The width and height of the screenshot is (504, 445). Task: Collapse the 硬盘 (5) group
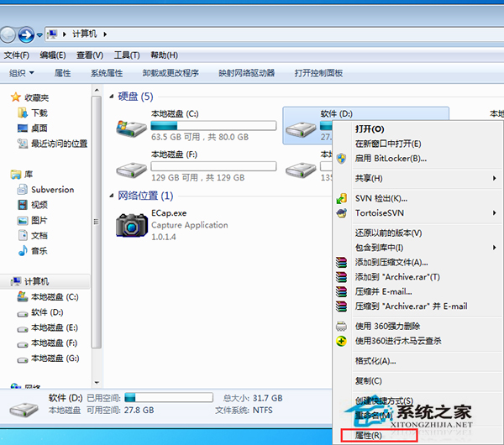[112, 97]
